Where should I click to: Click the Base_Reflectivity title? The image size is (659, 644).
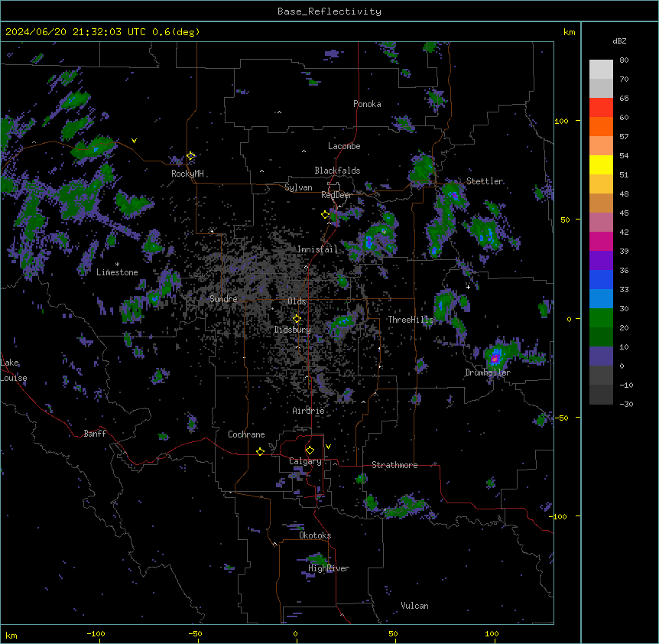point(329,11)
